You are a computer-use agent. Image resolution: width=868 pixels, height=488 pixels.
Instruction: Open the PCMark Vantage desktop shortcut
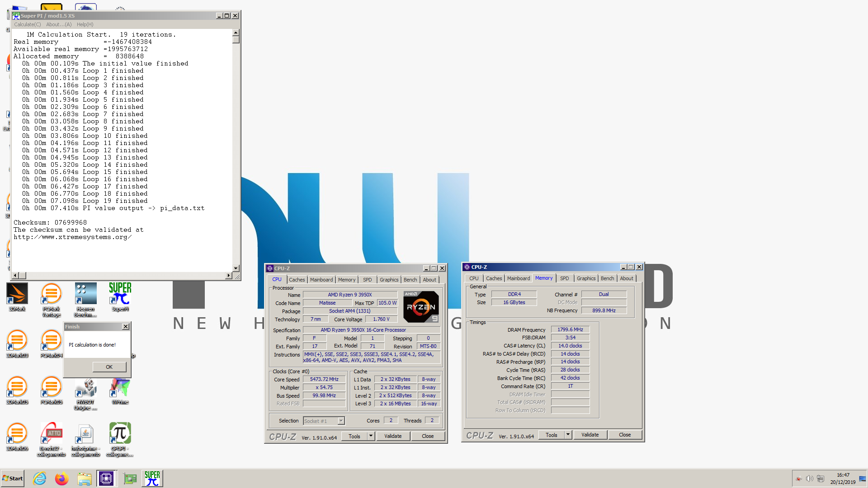point(52,299)
